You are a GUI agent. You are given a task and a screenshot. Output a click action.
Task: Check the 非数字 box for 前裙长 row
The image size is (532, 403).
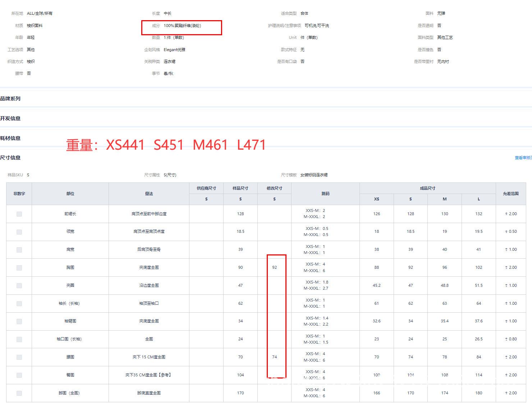coord(19,214)
